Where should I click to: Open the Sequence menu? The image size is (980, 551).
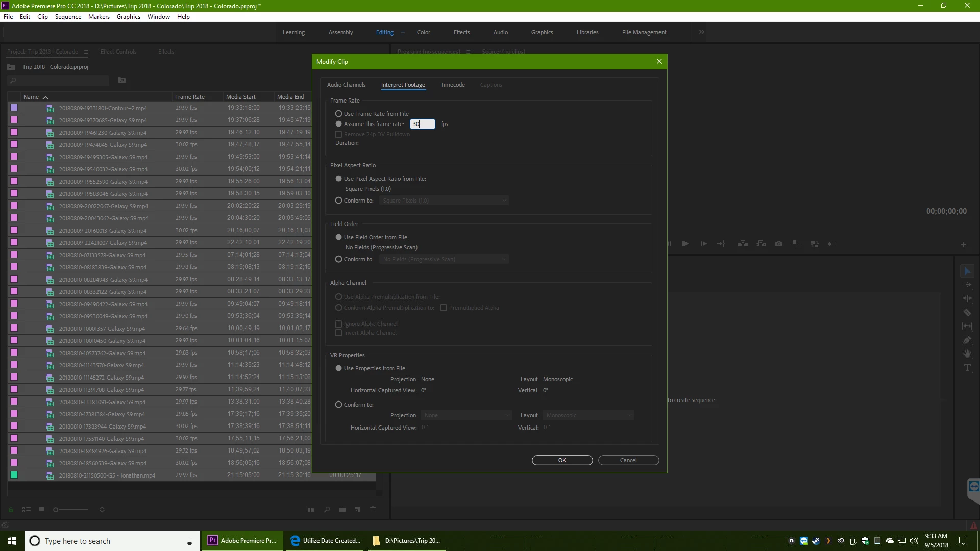pyautogui.click(x=68, y=17)
